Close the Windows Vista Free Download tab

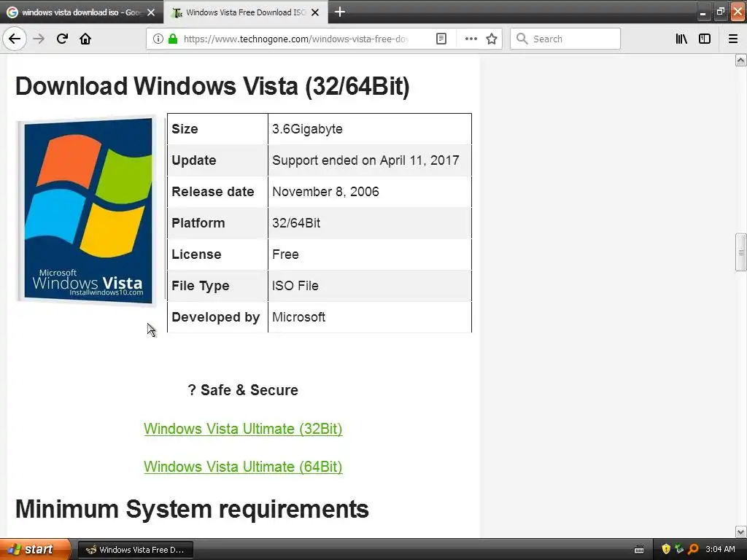coord(315,12)
